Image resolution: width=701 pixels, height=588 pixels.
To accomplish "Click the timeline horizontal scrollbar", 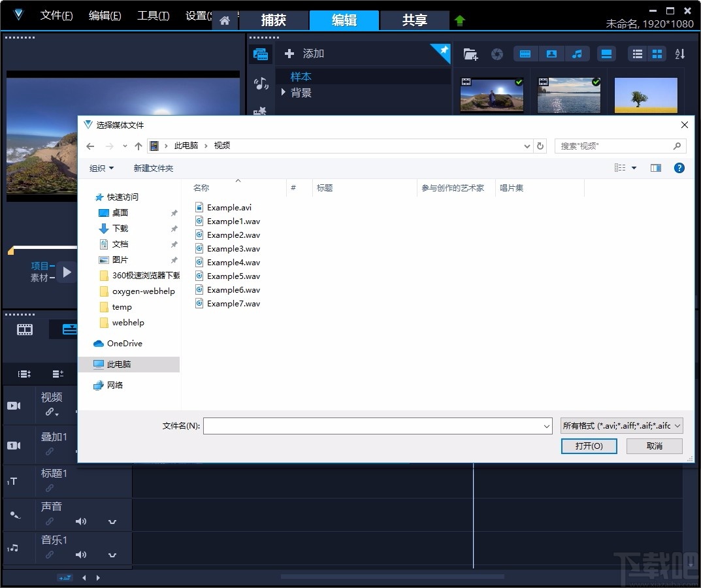I will click(392, 577).
